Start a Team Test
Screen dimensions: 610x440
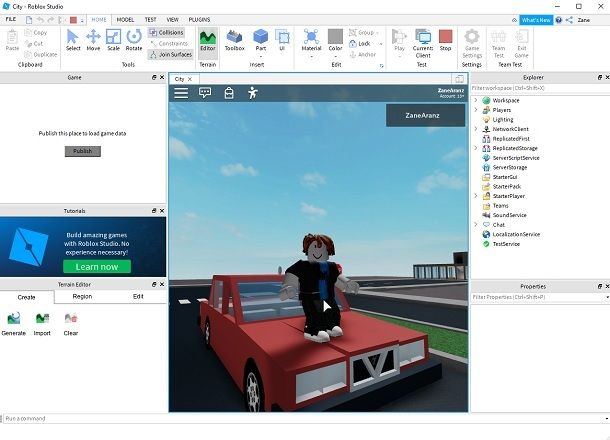(x=498, y=44)
